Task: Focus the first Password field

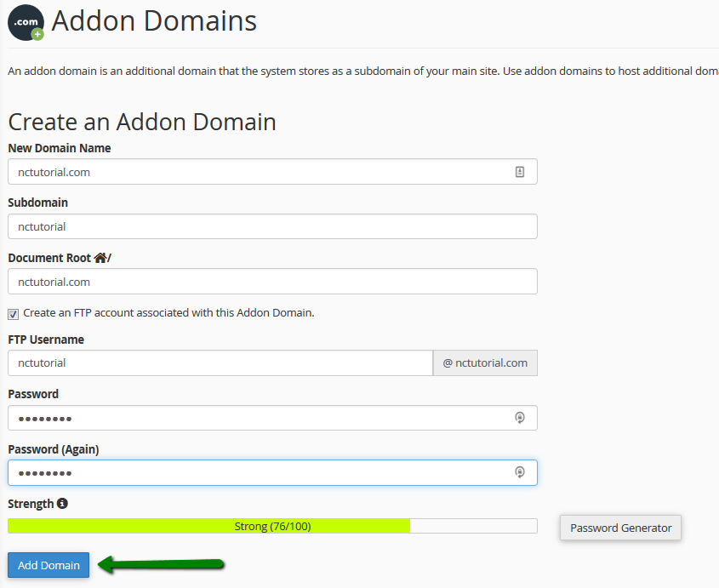Action: click(255, 418)
